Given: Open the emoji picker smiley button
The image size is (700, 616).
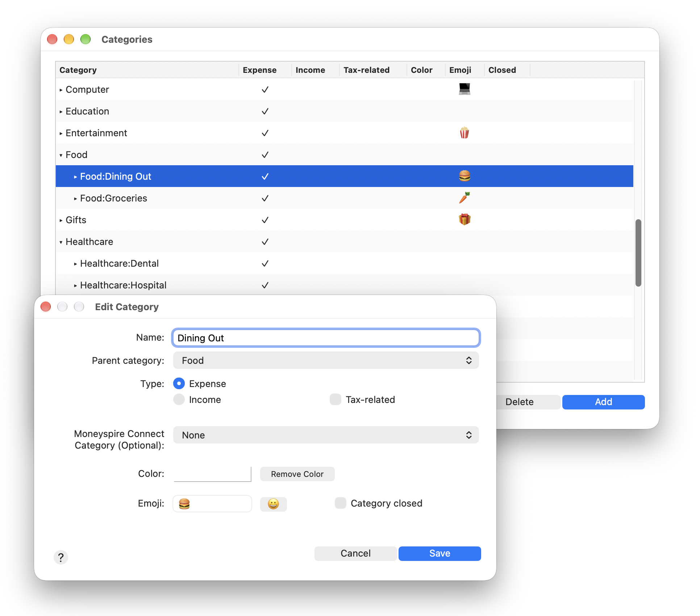Looking at the screenshot, I should (273, 504).
